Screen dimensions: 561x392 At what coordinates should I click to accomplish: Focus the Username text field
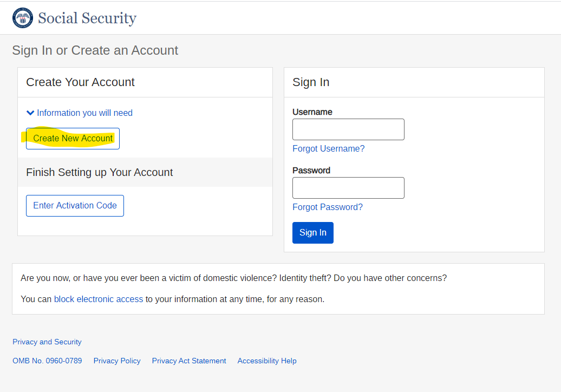(348, 129)
